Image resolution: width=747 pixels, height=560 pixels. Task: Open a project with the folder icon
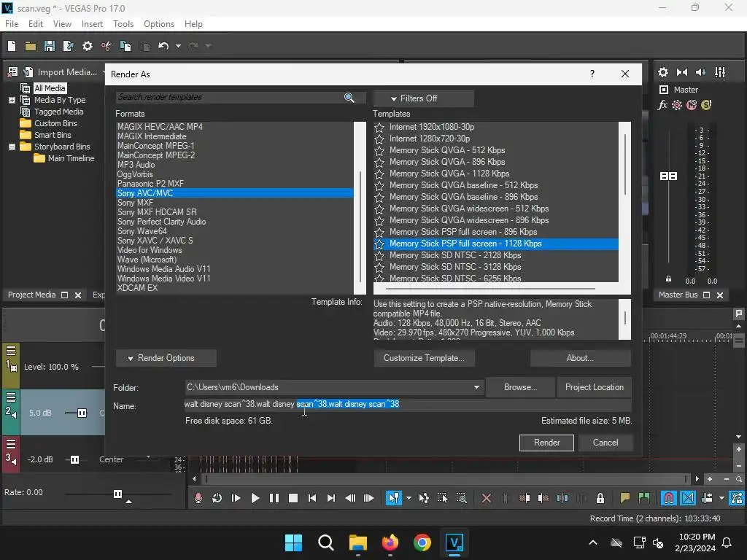click(x=31, y=46)
